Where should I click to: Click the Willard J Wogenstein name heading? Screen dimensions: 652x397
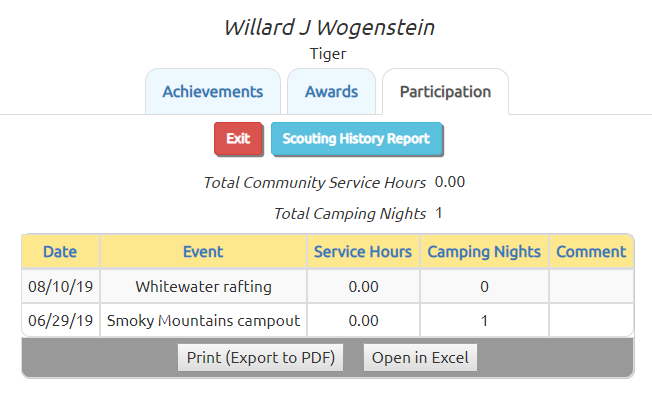[329, 28]
